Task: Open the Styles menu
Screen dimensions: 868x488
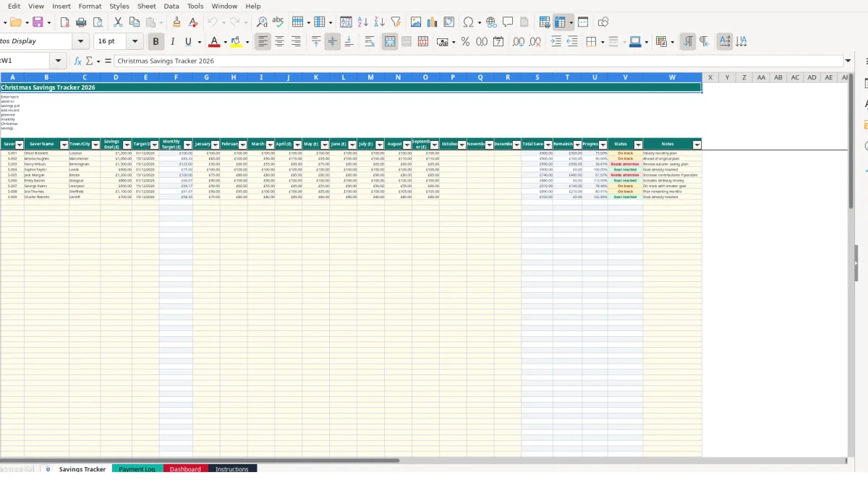Action: (x=119, y=6)
